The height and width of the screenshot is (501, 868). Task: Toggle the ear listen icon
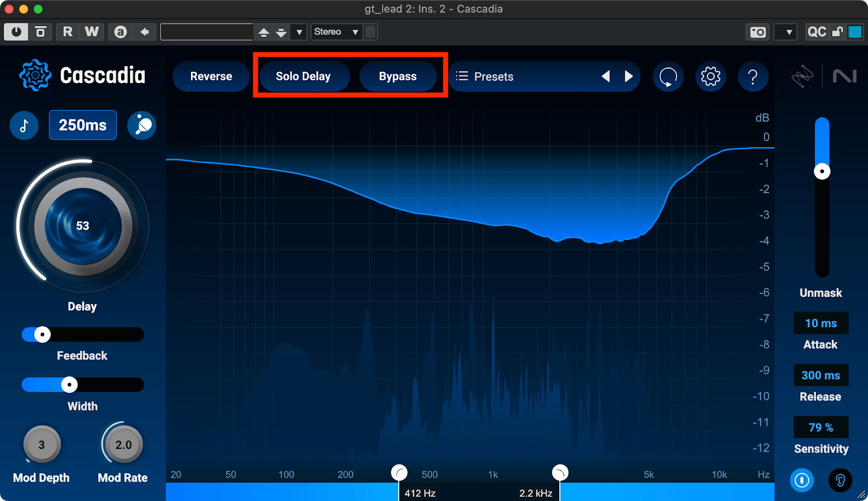(840, 480)
